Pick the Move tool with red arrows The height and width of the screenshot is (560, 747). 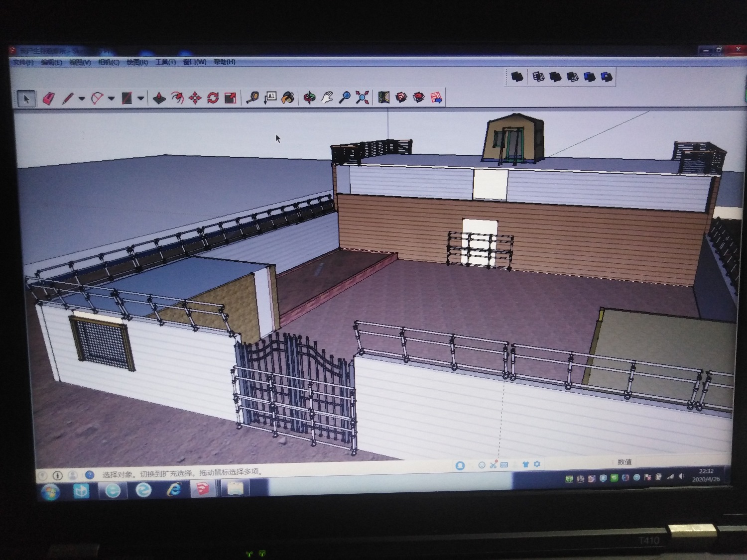coord(195,98)
